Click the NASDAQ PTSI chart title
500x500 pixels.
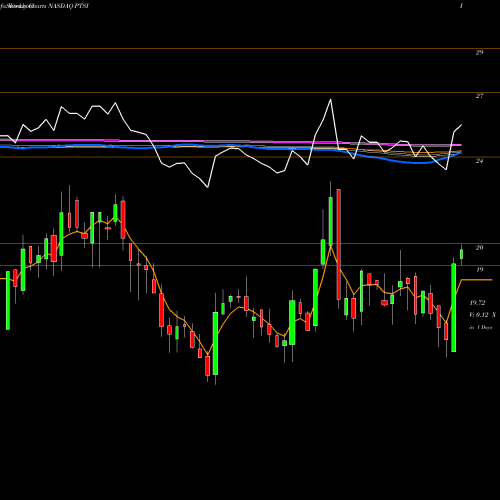(x=68, y=6)
